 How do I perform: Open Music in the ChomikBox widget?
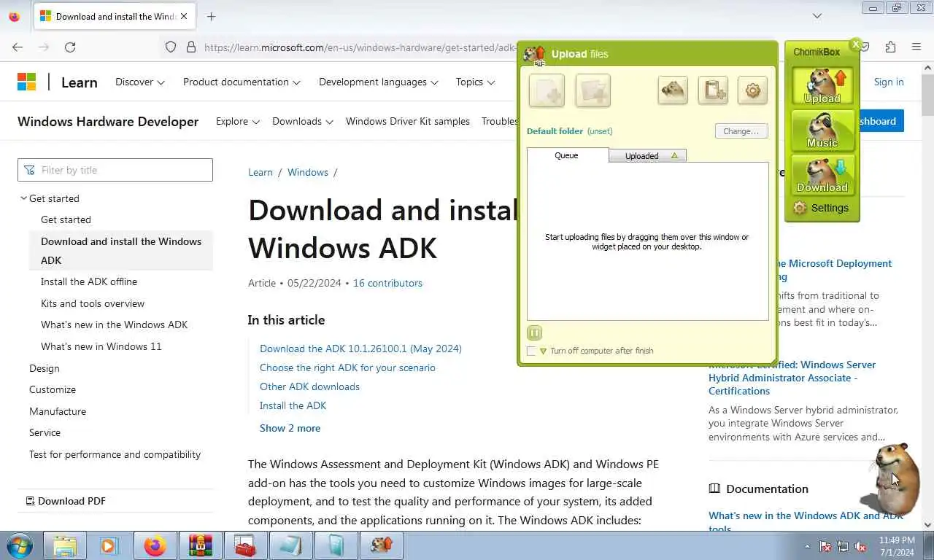click(x=822, y=131)
